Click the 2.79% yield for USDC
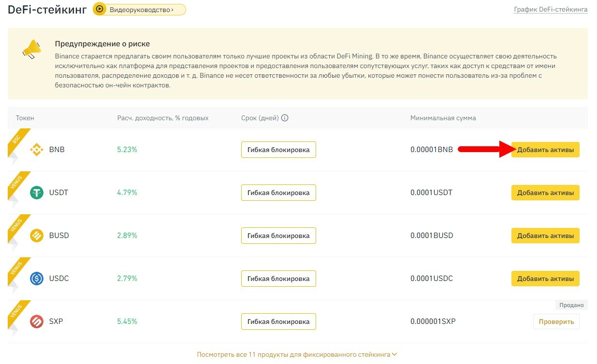The image size is (597, 364). point(127,279)
